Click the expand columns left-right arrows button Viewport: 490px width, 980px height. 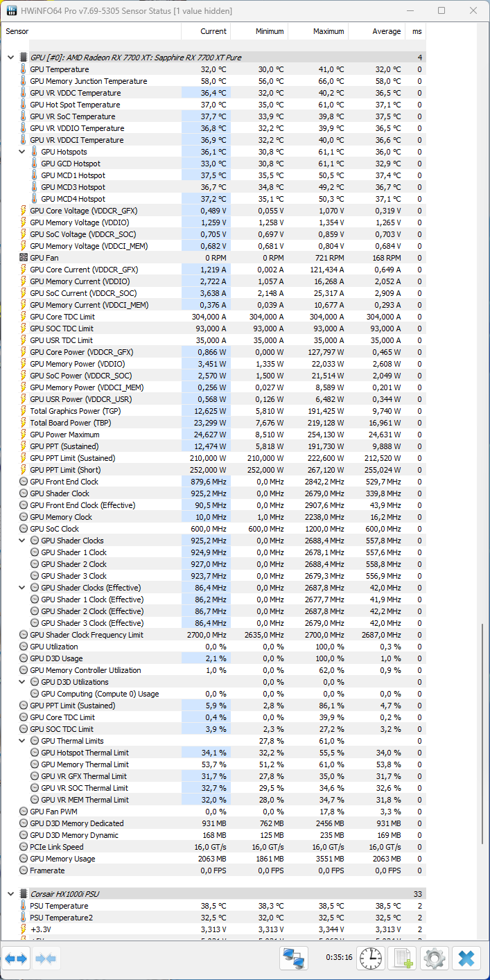[x=16, y=959]
